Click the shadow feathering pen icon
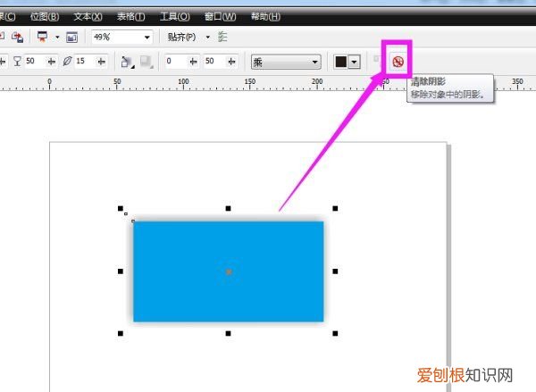The height and width of the screenshot is (392, 536). click(x=67, y=62)
